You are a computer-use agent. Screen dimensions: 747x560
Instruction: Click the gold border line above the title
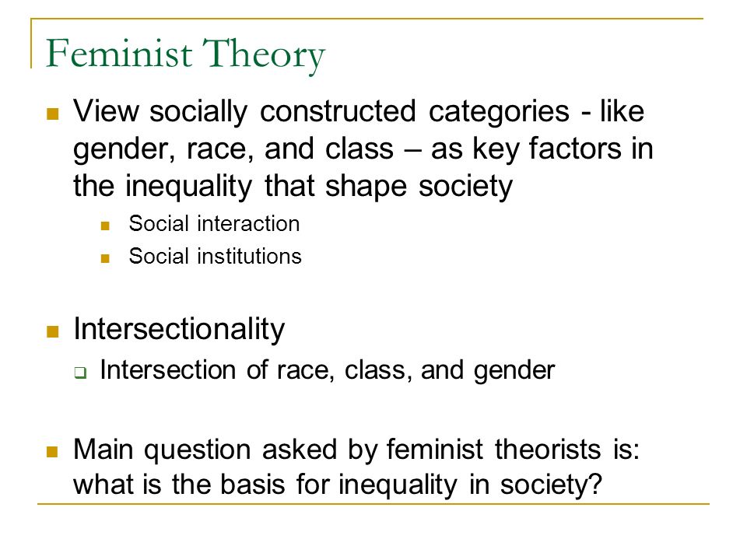click(x=366, y=19)
